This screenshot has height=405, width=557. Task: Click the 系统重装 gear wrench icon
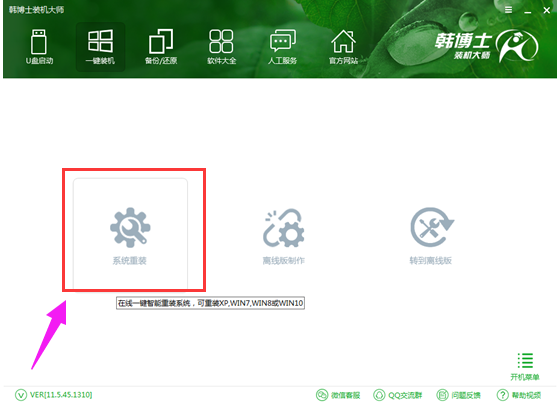(x=130, y=228)
